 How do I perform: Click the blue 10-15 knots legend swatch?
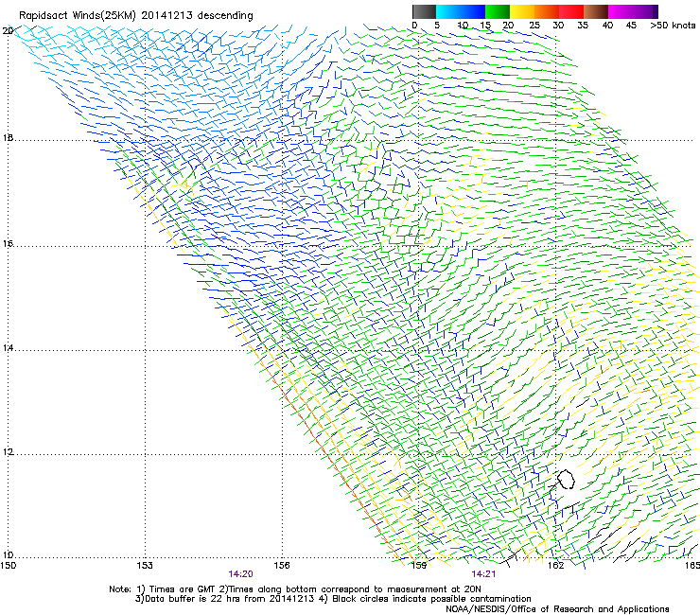pyautogui.click(x=473, y=11)
